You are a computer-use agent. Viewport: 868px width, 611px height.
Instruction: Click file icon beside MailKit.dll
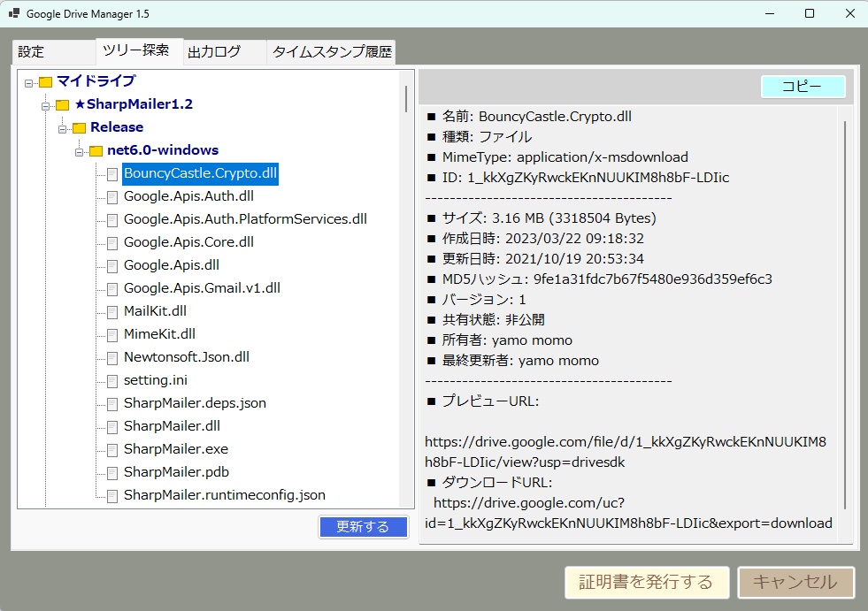click(111, 312)
